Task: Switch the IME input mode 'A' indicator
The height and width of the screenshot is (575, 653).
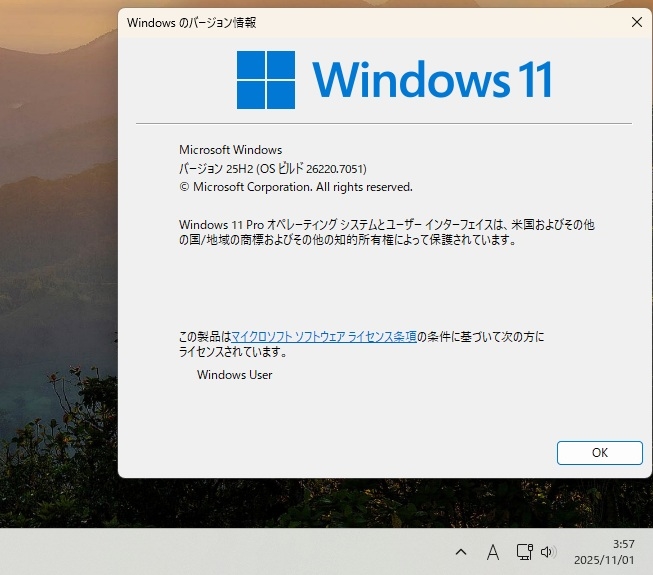Action: click(x=493, y=553)
